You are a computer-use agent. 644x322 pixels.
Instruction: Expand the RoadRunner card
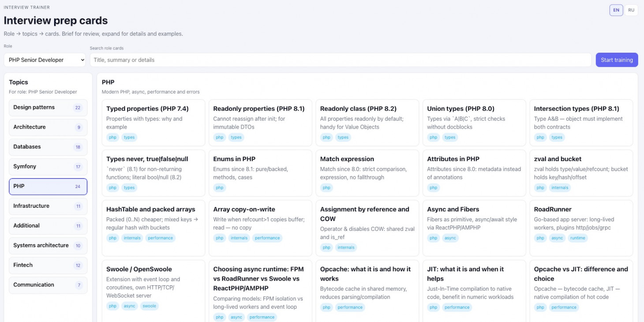click(x=552, y=210)
